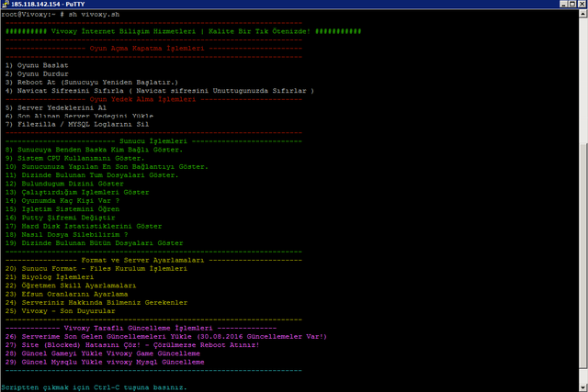Click the vertical scrollbar thumb

coord(582,255)
